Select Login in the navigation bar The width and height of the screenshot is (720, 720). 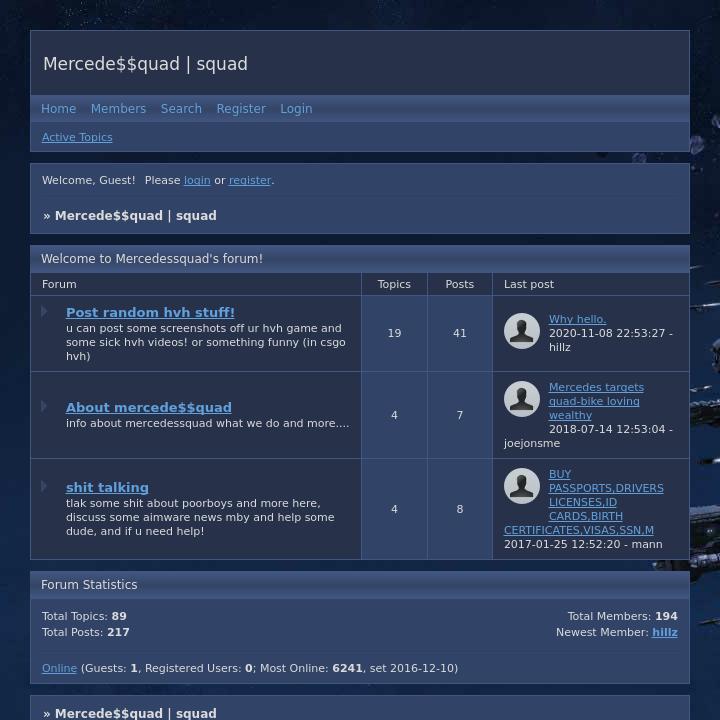[296, 109]
